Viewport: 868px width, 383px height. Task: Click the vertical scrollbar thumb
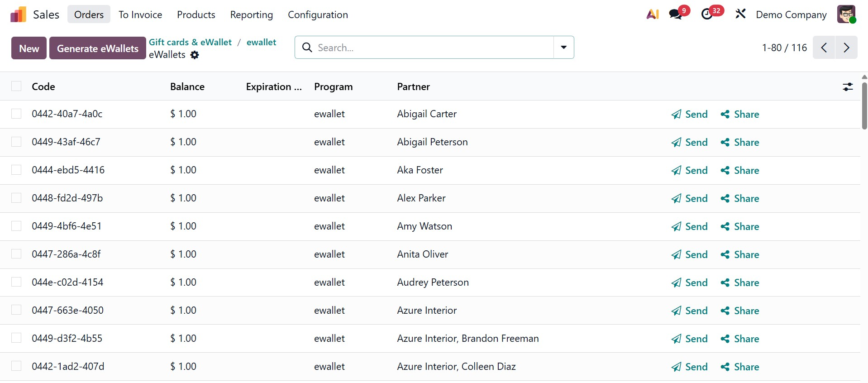tap(864, 106)
